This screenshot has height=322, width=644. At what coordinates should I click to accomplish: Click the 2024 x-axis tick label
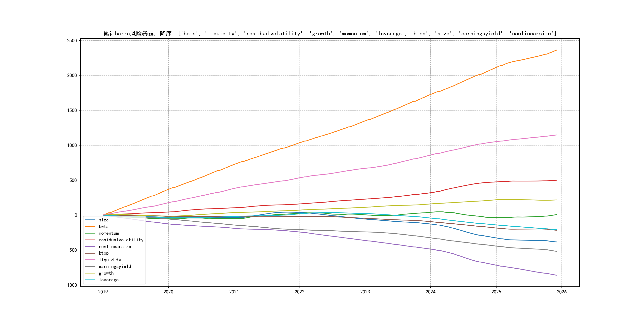pos(431,292)
